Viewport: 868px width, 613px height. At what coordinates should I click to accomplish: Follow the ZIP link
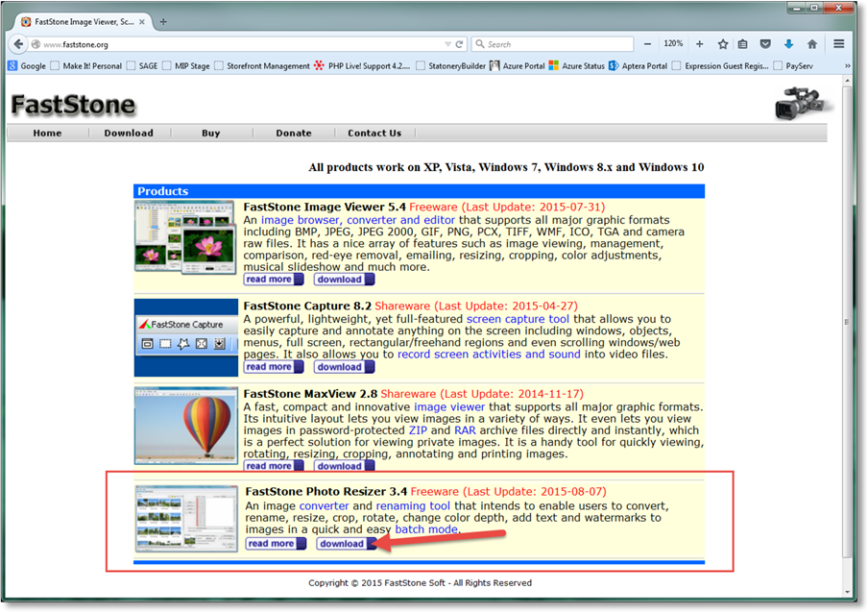click(418, 430)
